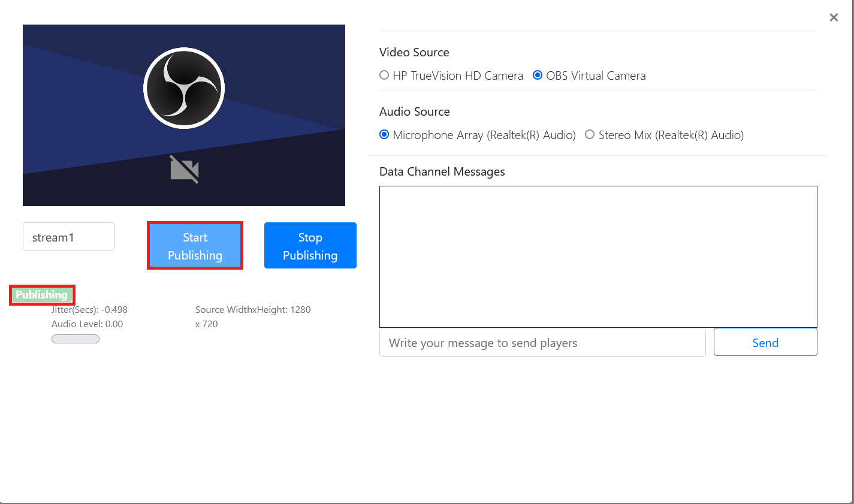Focus the stream1 stream name field

coord(69,237)
